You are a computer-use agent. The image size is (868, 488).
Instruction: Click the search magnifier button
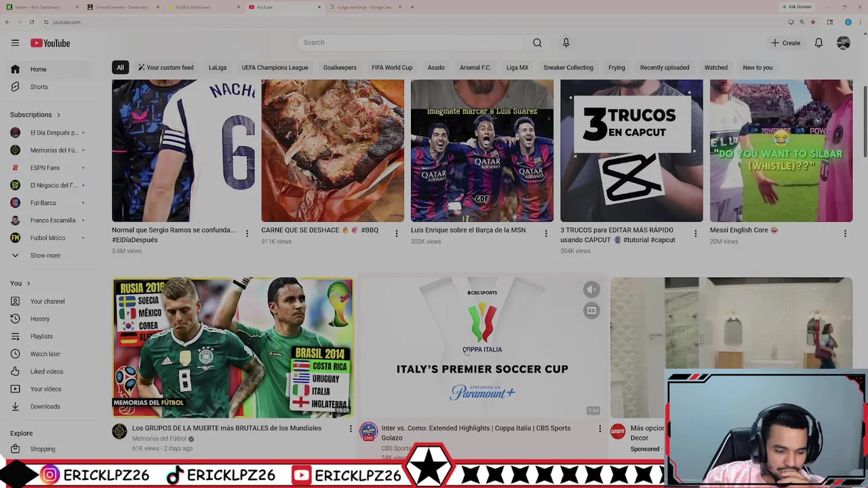point(537,43)
